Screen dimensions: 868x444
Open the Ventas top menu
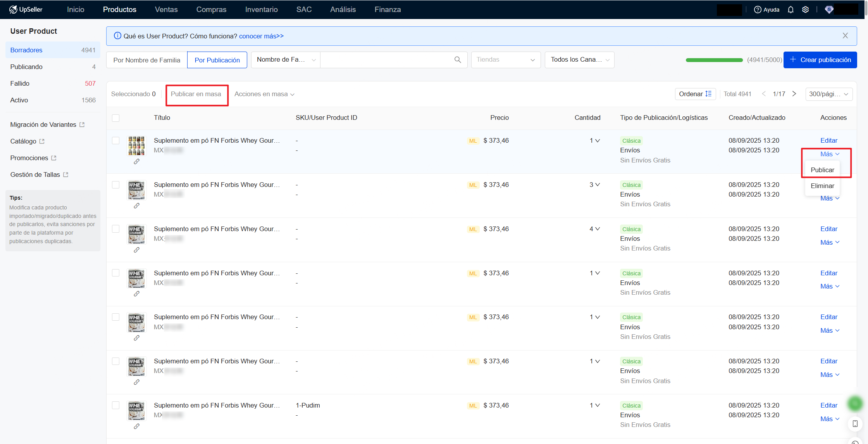166,9
